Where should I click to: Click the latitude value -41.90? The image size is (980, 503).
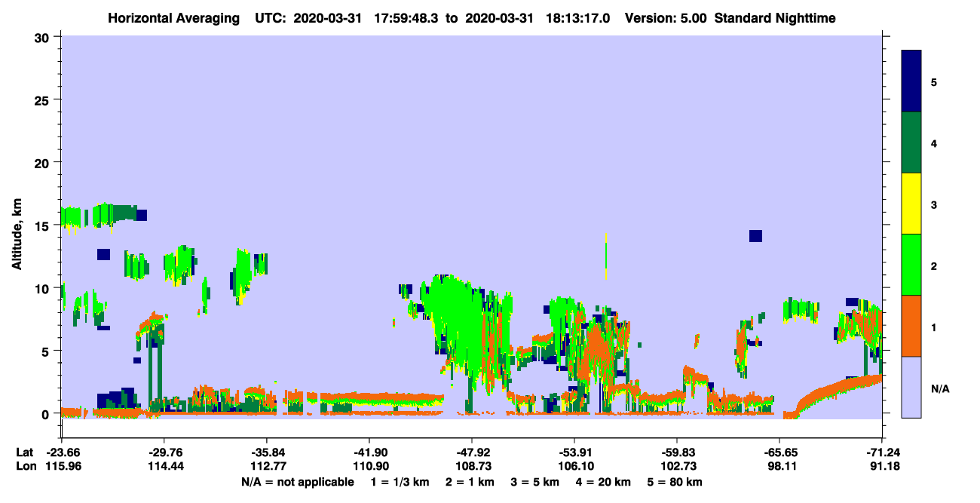(x=369, y=452)
